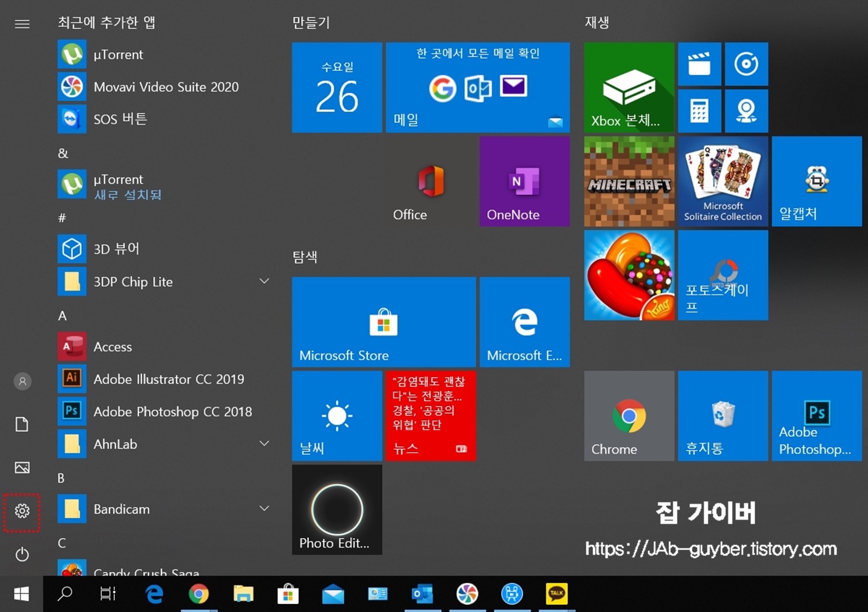Image resolution: width=868 pixels, height=612 pixels.
Task: Open the 메일 tile
Action: click(477, 87)
